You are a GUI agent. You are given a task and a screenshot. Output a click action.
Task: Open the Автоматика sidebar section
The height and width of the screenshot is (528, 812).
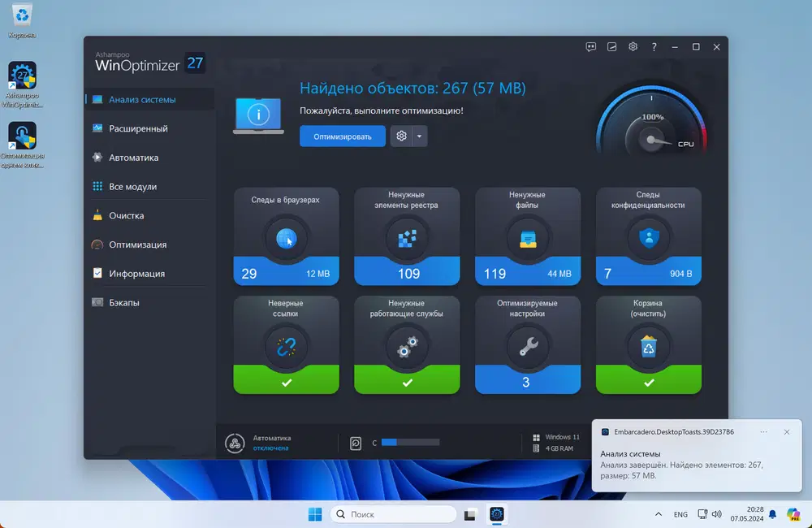(x=149, y=158)
